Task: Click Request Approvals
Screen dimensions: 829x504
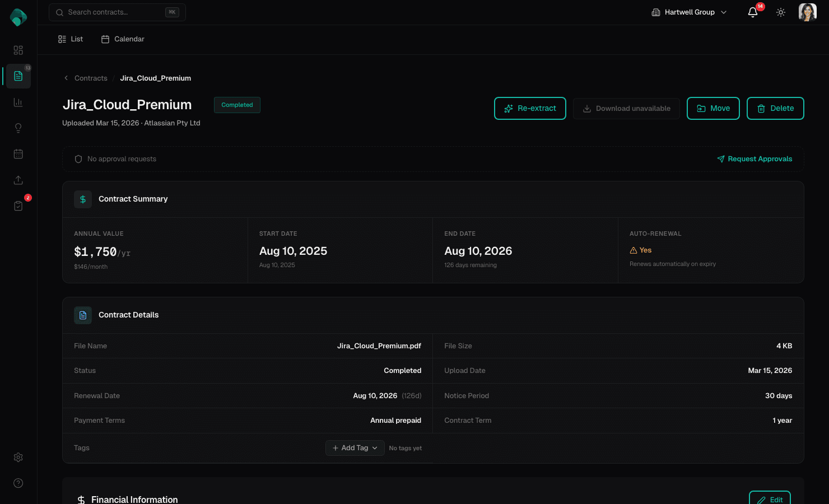Action: (755, 158)
